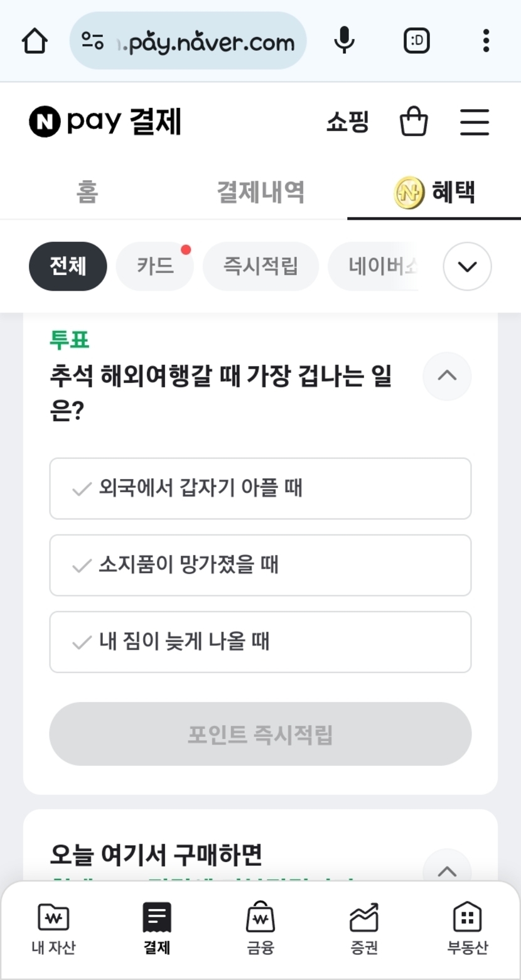The height and width of the screenshot is (980, 521).
Task: Tap the microphone voice search icon
Action: [344, 41]
